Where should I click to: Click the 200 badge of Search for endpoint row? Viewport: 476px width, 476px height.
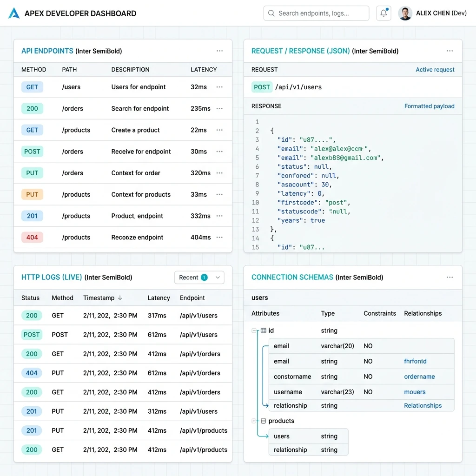[x=32, y=109]
